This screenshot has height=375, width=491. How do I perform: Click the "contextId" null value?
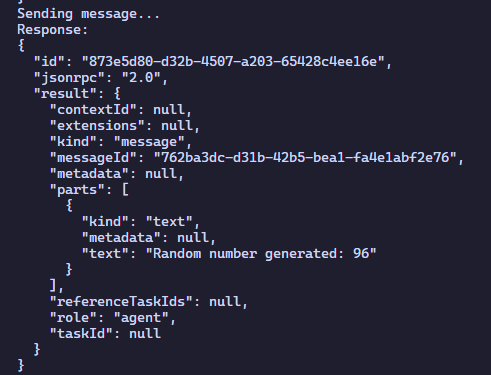pyautogui.click(x=168, y=110)
